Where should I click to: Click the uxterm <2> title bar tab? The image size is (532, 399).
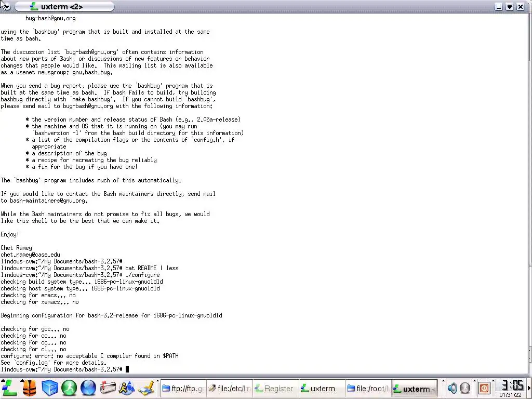(x=64, y=6)
